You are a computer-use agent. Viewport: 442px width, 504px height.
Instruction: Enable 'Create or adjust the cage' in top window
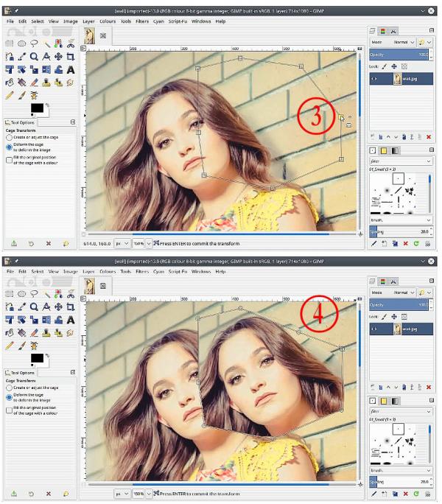point(10,137)
